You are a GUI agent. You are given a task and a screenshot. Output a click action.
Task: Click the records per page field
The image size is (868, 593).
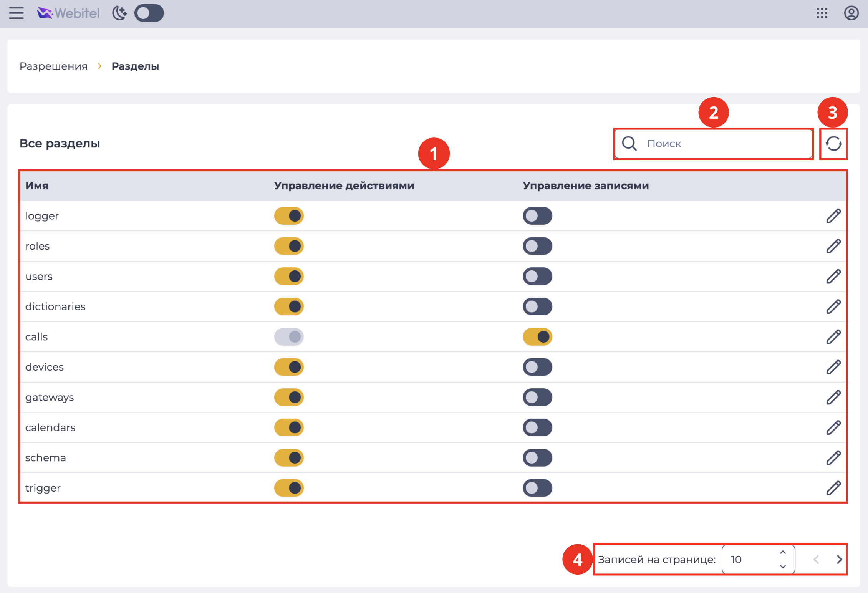pyautogui.click(x=758, y=560)
